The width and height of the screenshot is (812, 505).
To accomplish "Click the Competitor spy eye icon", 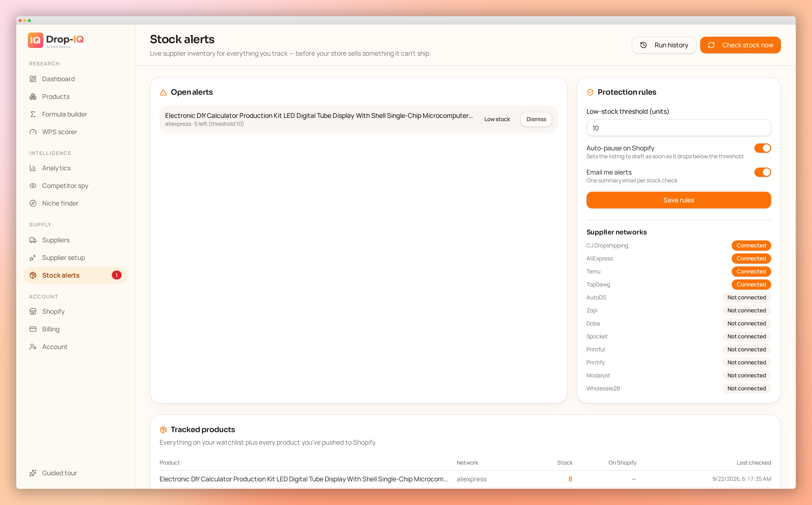I will click(33, 186).
